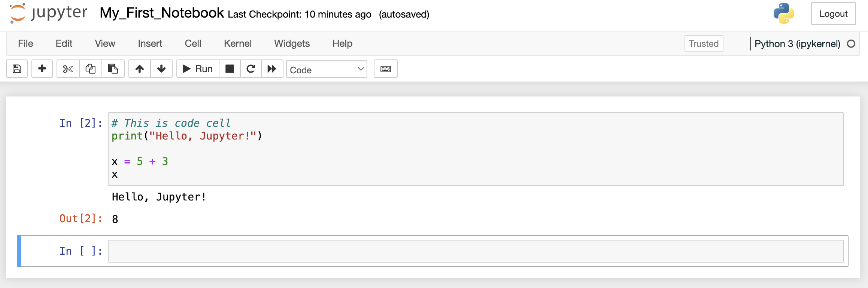Interrupt the kernel with the stop icon
The image size is (868, 288).
pyautogui.click(x=230, y=69)
